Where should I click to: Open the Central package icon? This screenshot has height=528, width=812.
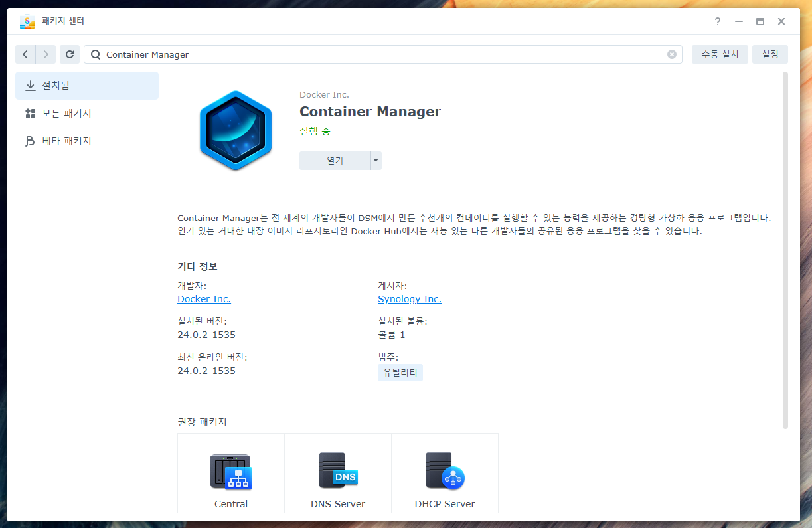pyautogui.click(x=230, y=471)
